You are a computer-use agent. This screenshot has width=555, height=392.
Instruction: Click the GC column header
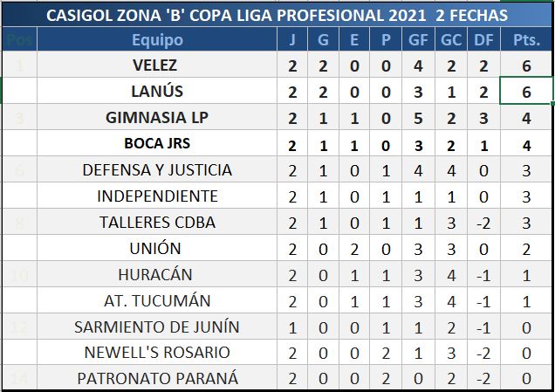pyautogui.click(x=451, y=39)
